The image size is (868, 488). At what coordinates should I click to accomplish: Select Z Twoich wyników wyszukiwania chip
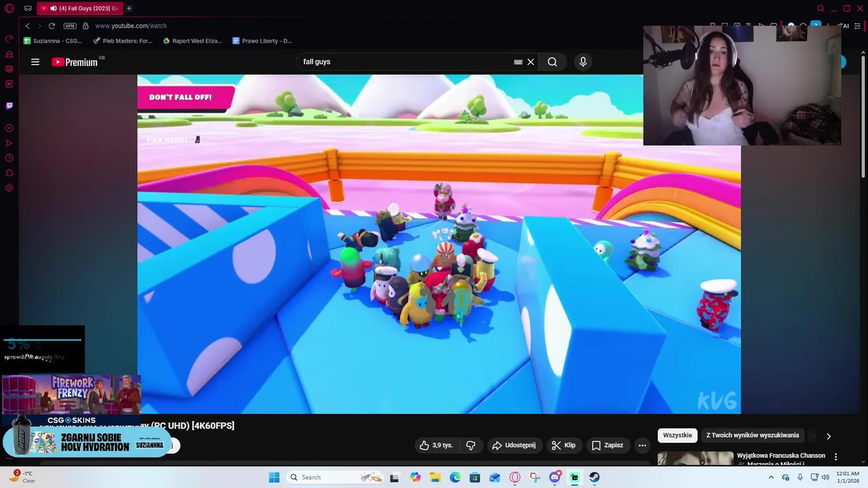pyautogui.click(x=753, y=435)
